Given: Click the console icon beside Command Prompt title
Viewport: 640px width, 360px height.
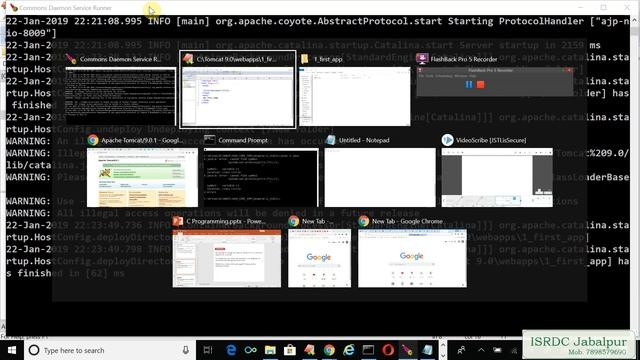Looking at the screenshot, I should coord(210,140).
